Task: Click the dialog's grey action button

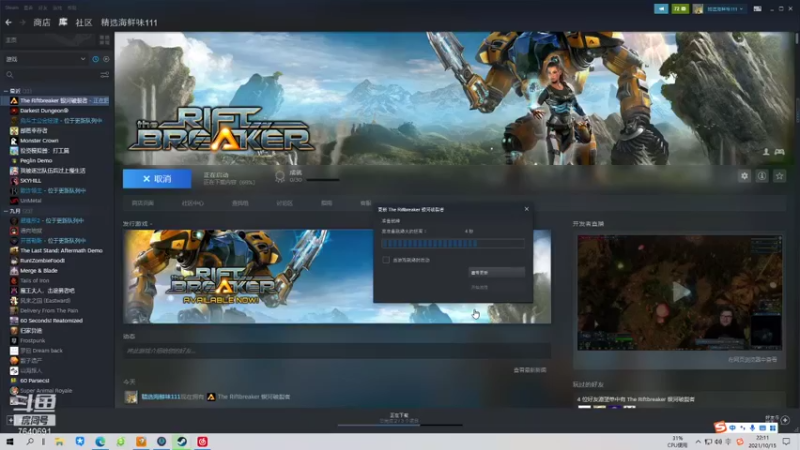Action: 496,272
